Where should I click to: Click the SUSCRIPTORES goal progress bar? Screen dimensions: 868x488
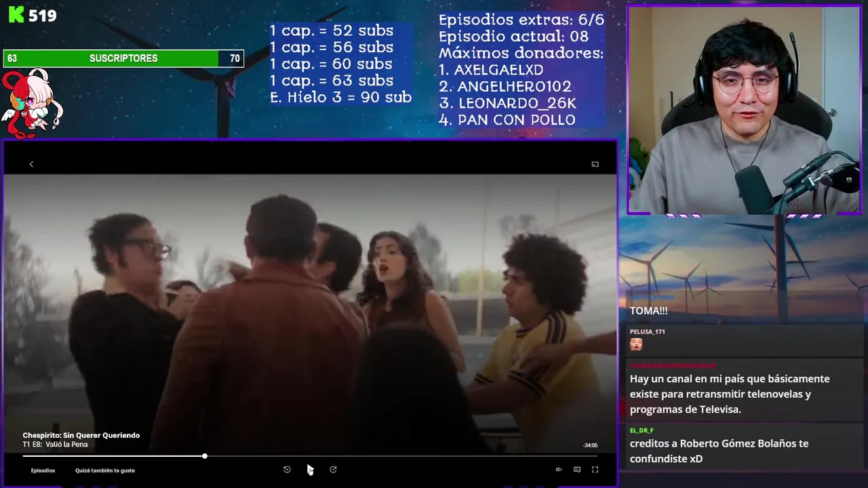pos(123,58)
